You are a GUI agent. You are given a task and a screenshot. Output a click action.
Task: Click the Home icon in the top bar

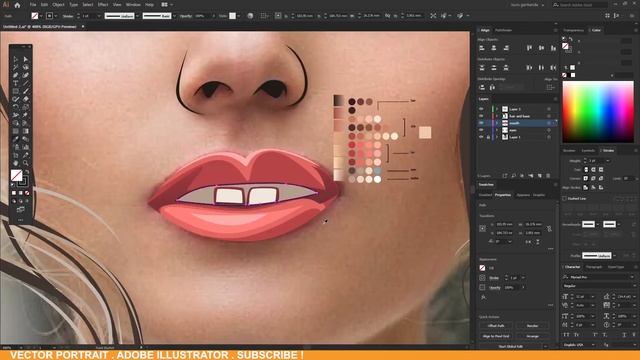point(17,5)
